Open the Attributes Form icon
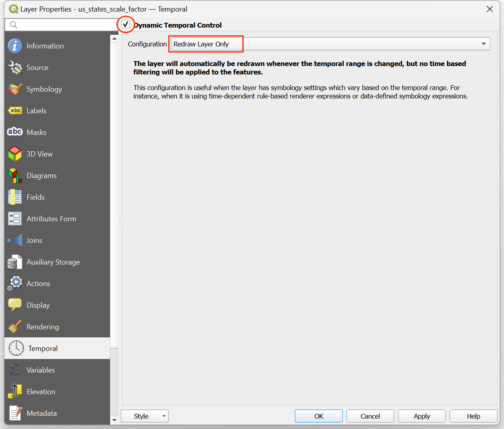This screenshot has height=429, width=504. pos(15,219)
